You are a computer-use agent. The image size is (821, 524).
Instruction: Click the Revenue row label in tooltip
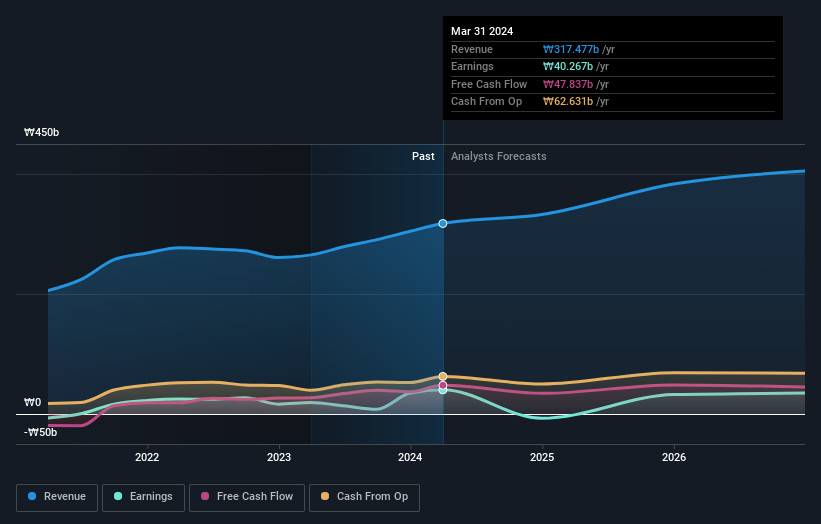coord(472,49)
